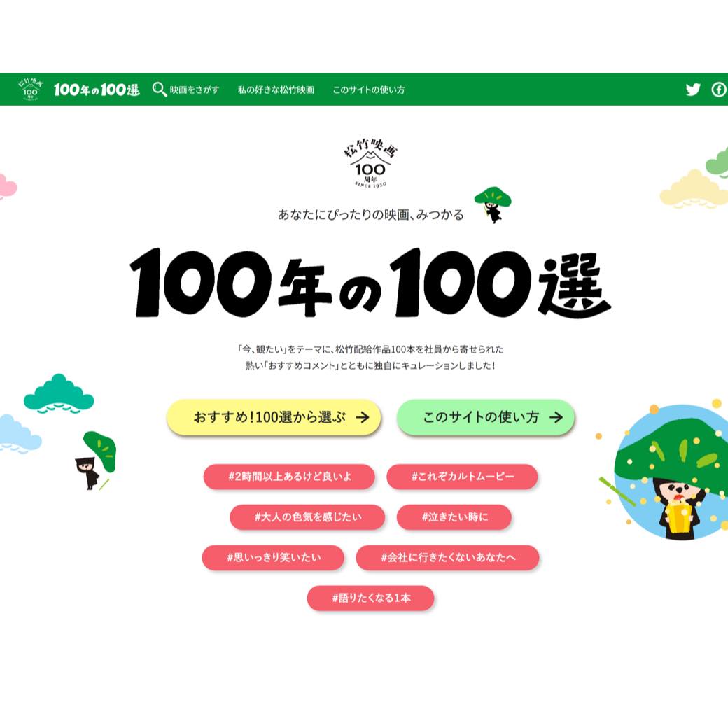Open このサイトの使い方 in the header
The height and width of the screenshot is (728, 728).
(369, 90)
